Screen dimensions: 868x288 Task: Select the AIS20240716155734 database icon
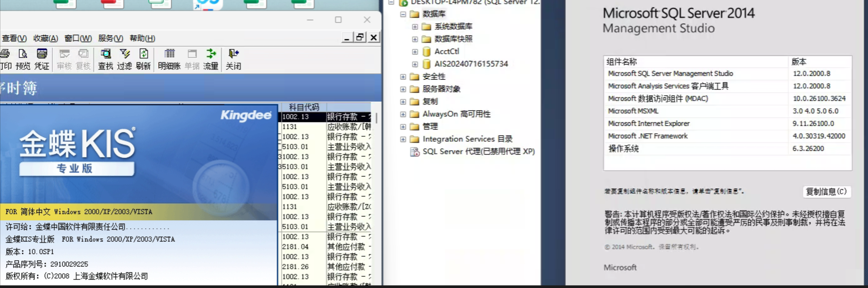click(x=427, y=64)
